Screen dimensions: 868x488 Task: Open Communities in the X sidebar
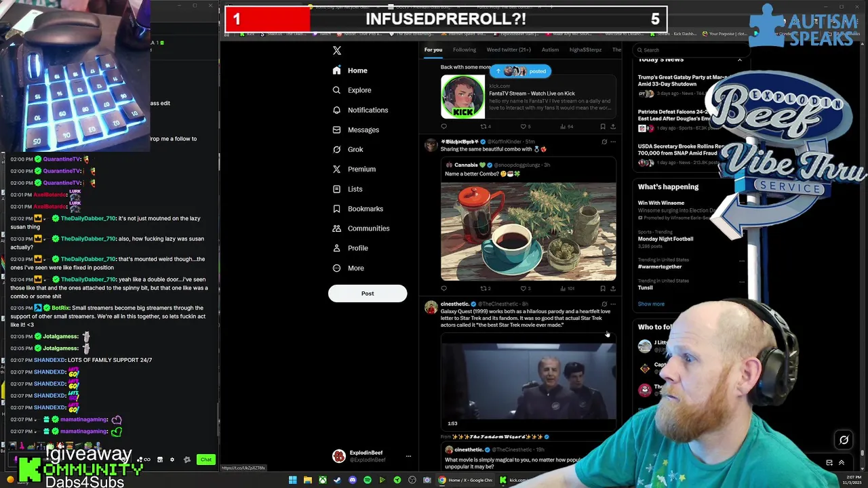360,228
